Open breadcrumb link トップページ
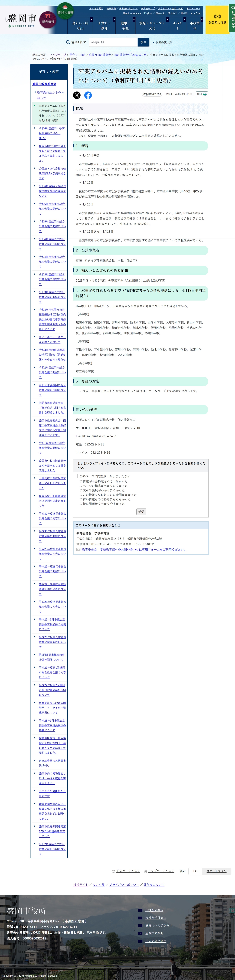Image resolution: width=235 pixels, height=980 pixels. 58,55
